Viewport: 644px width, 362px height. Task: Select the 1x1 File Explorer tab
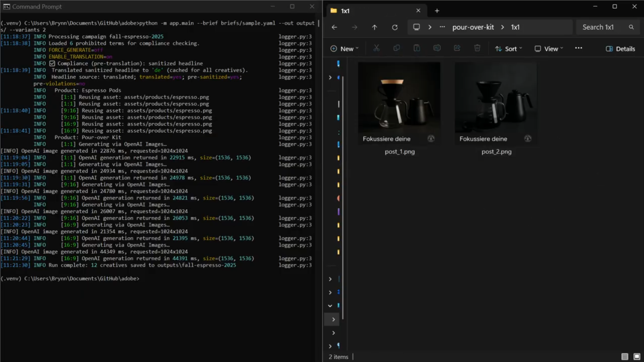pyautogui.click(x=376, y=11)
